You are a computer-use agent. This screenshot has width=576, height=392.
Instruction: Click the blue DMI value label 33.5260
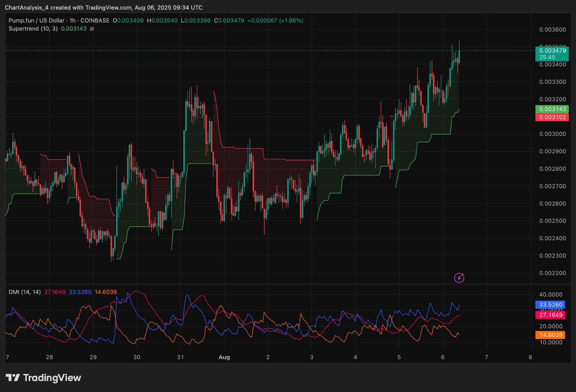tap(551, 305)
